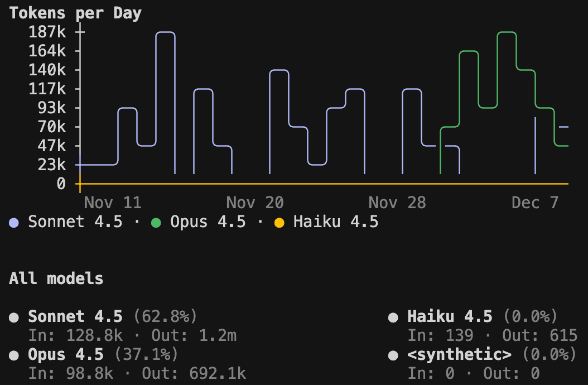Open the "All models" section heading
The width and height of the screenshot is (588, 385).
pyautogui.click(x=56, y=279)
